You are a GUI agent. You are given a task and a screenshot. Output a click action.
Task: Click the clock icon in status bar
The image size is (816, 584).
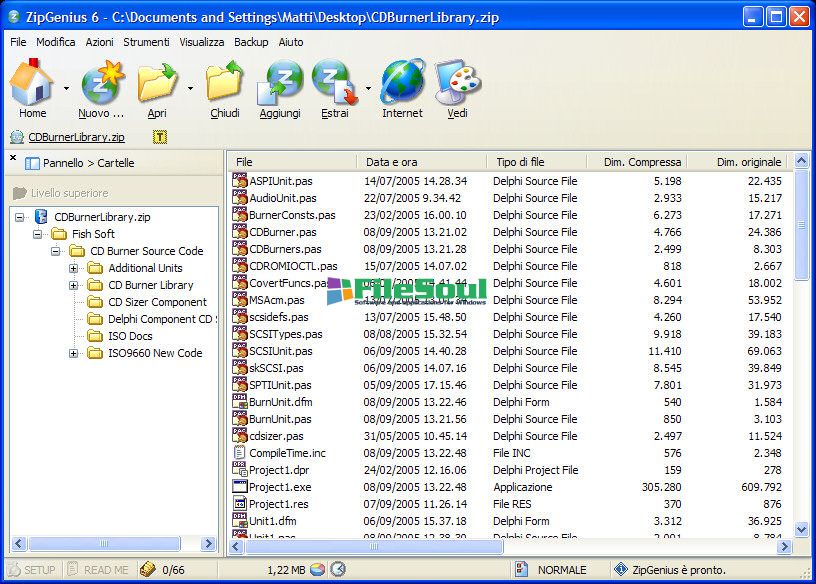[338, 569]
